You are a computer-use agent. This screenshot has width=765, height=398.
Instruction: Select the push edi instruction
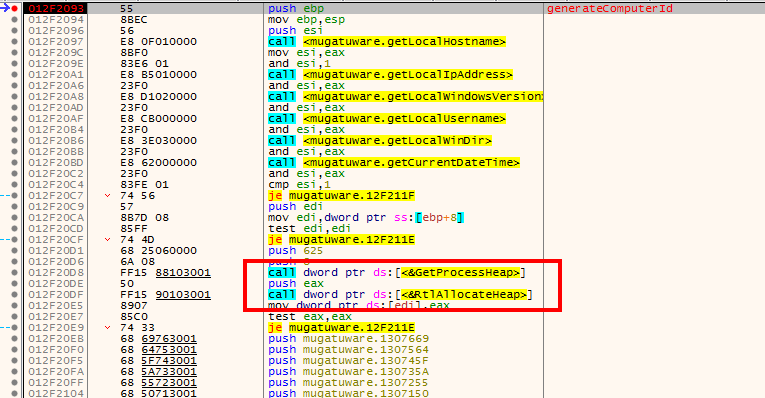[x=295, y=206]
